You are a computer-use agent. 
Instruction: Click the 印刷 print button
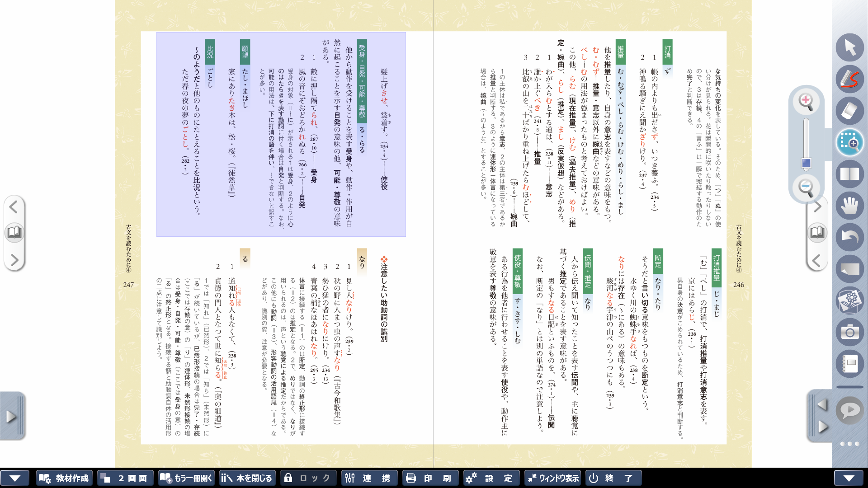pyautogui.click(x=430, y=478)
